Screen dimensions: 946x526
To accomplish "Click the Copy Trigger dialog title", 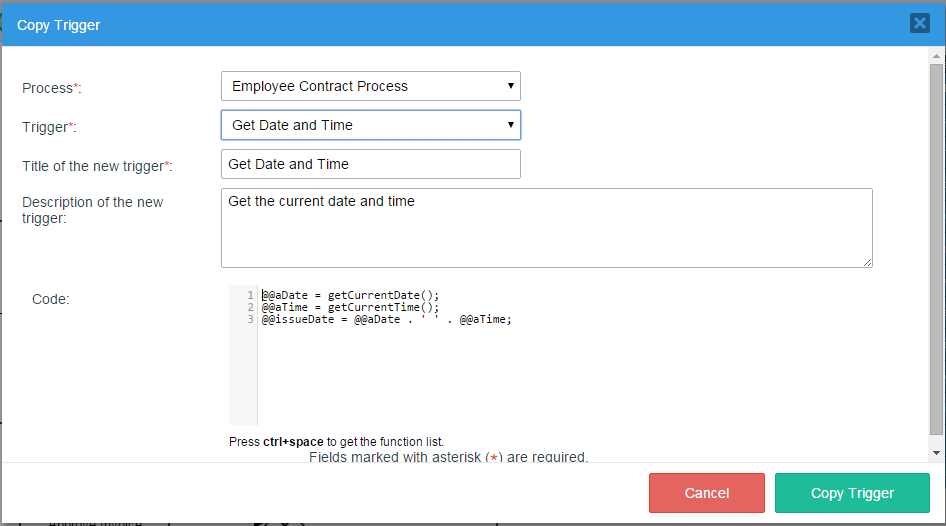I will point(58,24).
